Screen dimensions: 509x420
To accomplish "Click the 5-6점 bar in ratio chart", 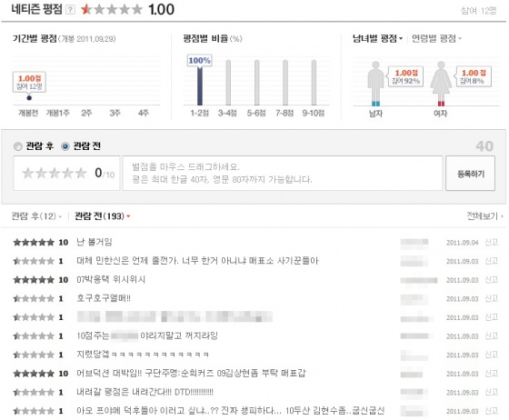I will [x=256, y=83].
